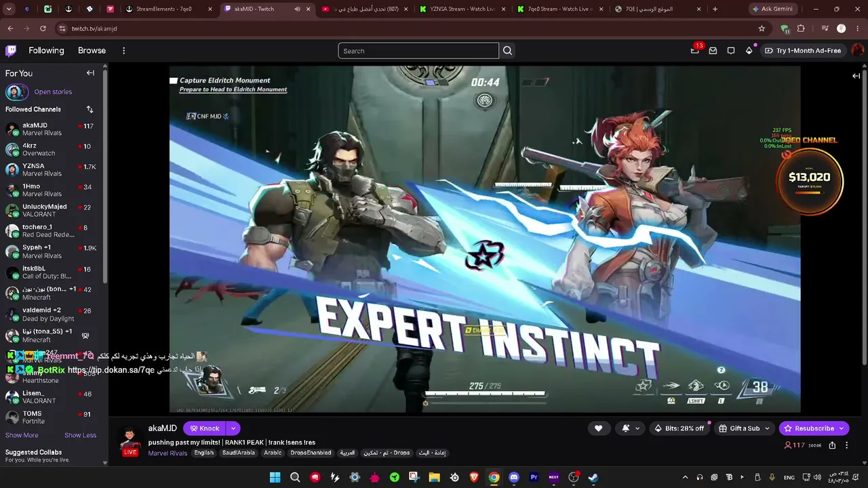Switch to the StreamElements - 7qe0 tab

pos(169,9)
